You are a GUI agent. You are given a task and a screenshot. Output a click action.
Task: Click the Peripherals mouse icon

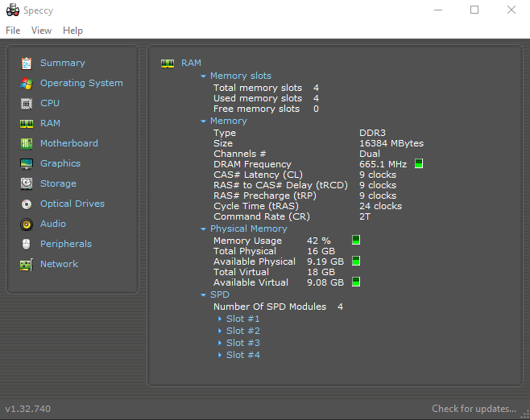27,244
